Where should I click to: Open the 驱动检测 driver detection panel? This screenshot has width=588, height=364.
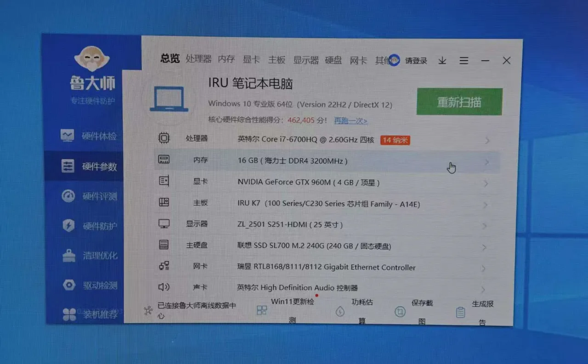87,285
